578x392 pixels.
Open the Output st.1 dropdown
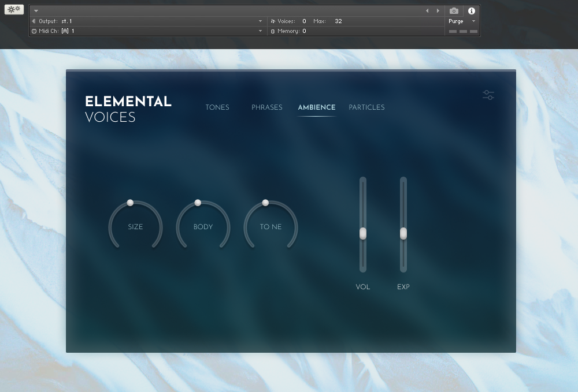(260, 21)
